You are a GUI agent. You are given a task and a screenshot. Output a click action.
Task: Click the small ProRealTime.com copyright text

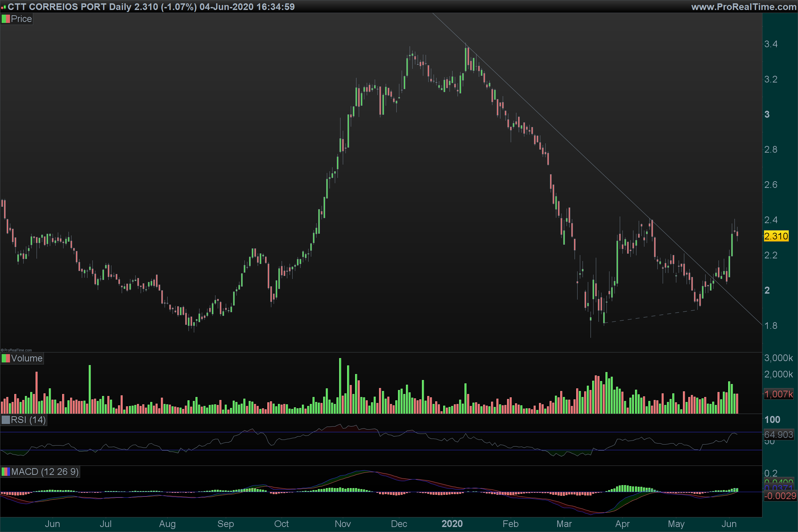click(16, 350)
